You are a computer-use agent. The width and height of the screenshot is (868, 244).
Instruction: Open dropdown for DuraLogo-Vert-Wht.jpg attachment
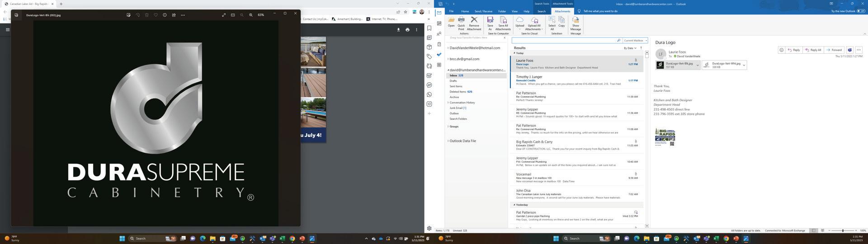(x=744, y=66)
